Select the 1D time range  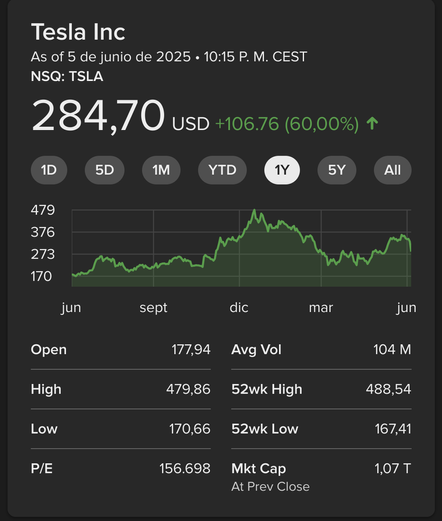(49, 170)
